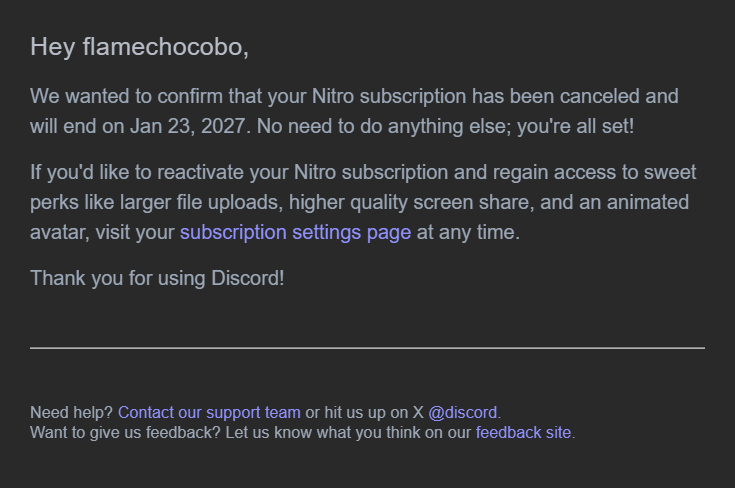Click the "Thank you for using Discord!" line
735x488 pixels.
point(157,278)
